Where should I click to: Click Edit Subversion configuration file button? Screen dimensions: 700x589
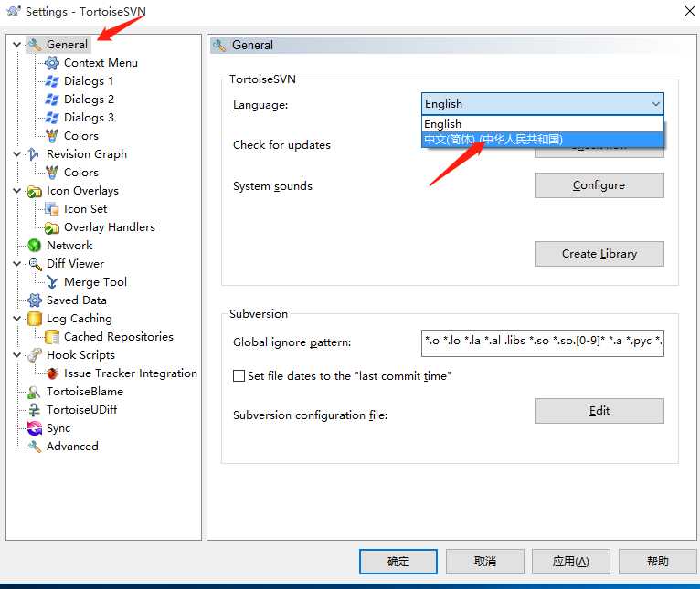599,411
